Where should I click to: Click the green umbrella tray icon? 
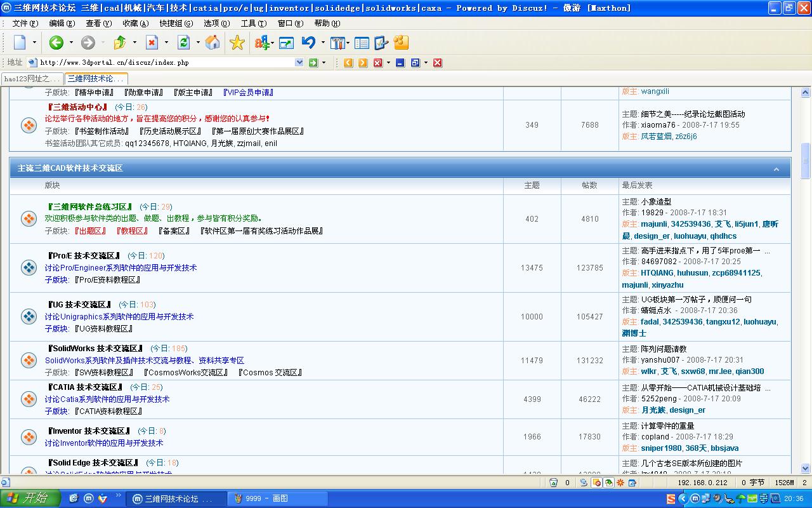tap(742, 499)
